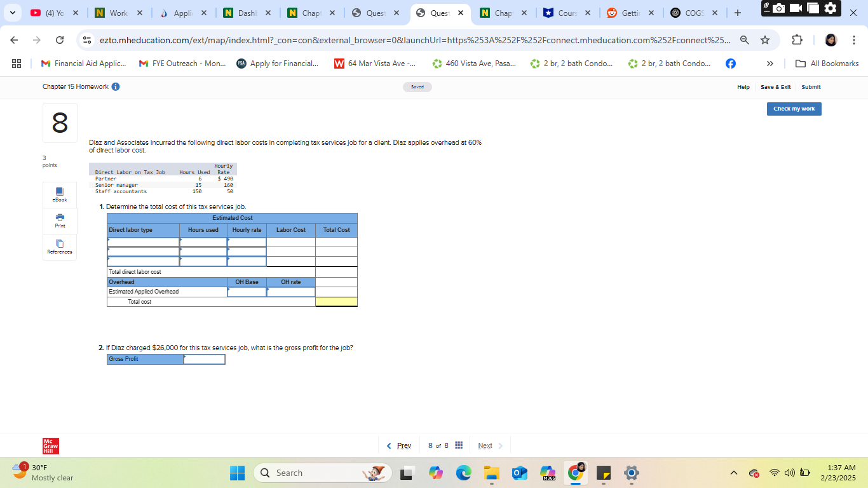
Task: Switch to the Dashboard tab
Action: click(x=247, y=13)
